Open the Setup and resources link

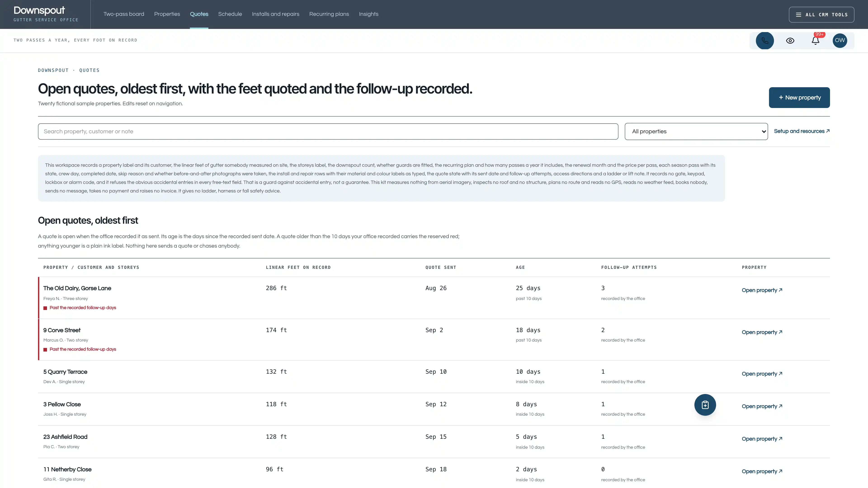point(802,131)
